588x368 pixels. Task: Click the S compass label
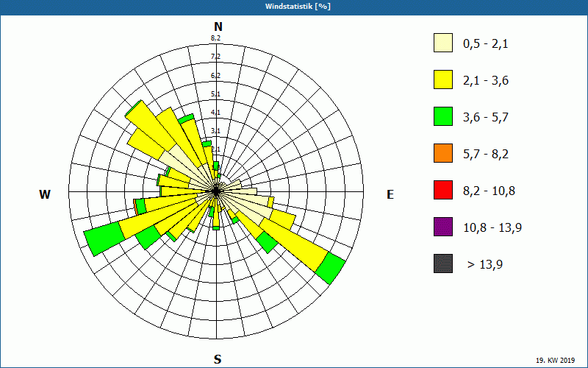tap(218, 359)
